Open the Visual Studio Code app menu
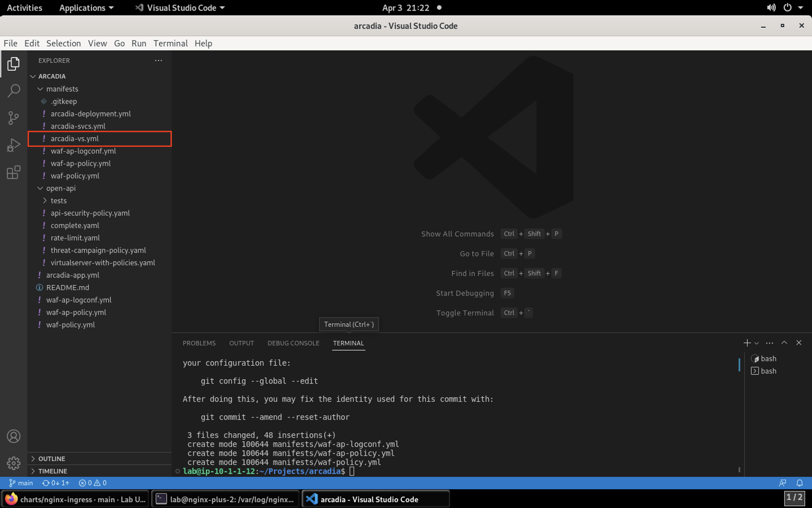 click(180, 8)
